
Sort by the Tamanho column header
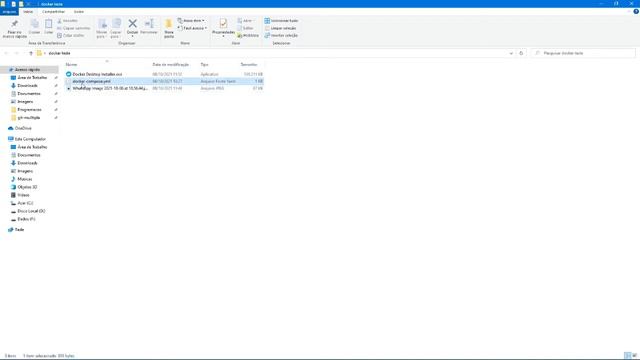pos(249,64)
